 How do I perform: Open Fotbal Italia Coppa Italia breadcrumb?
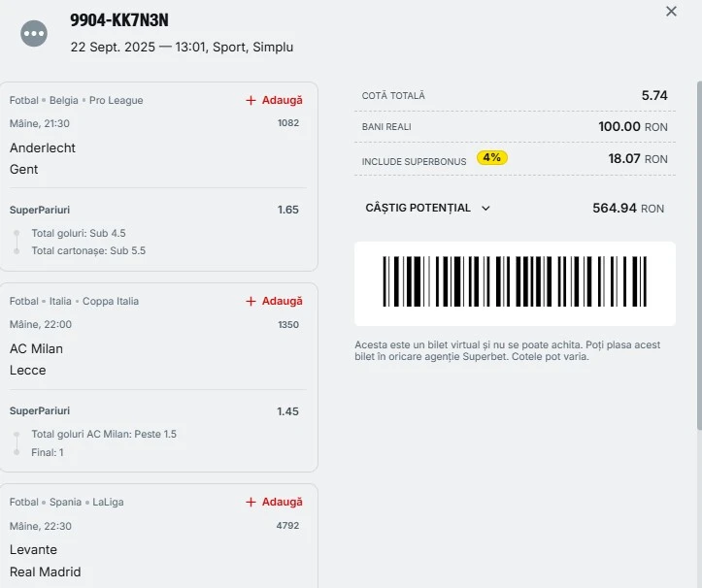tap(74, 301)
